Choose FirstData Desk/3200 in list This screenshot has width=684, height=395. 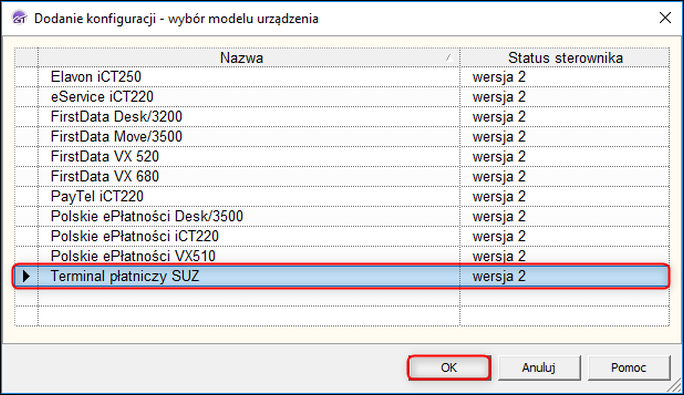[x=342, y=117]
